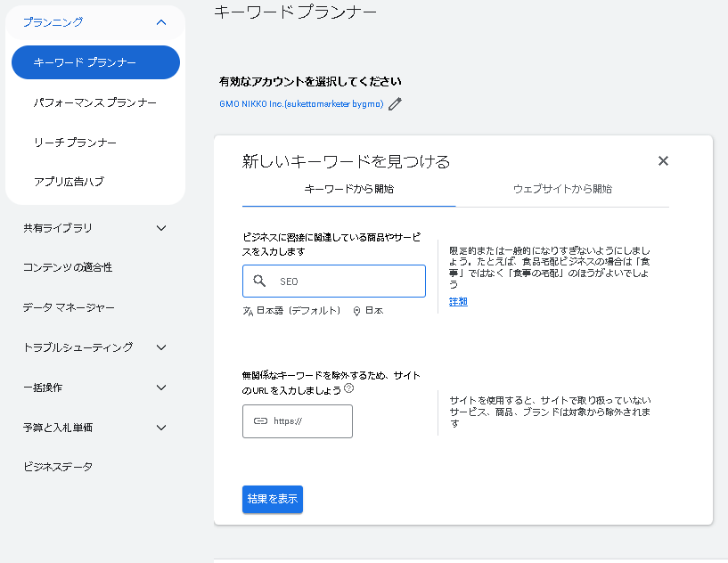Image resolution: width=728 pixels, height=563 pixels.
Task: Click the magnifier icon in keyword field
Action: [x=260, y=281]
